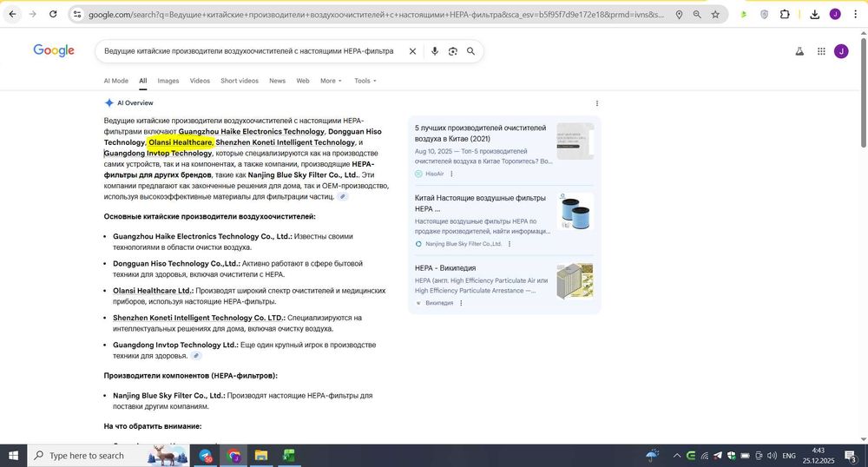The height and width of the screenshot is (467, 868).
Task: Clear the search query with X
Action: click(412, 51)
